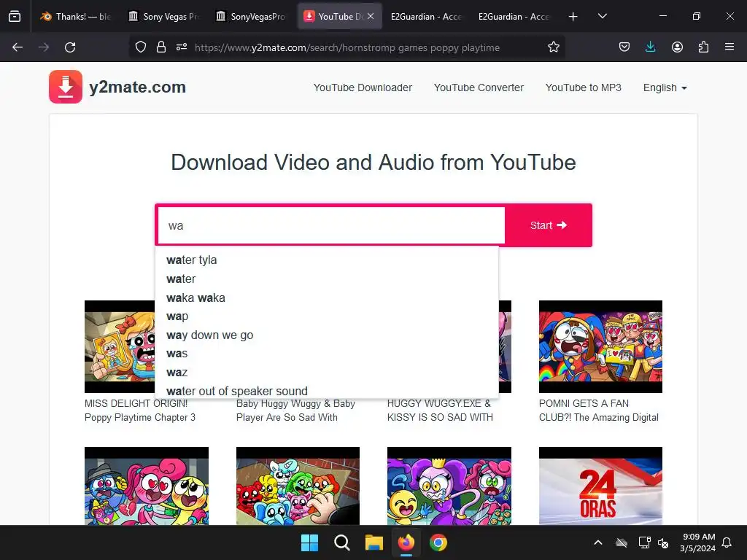Open the clock showing 9:09 AM
The image size is (747, 560).
[x=698, y=542]
